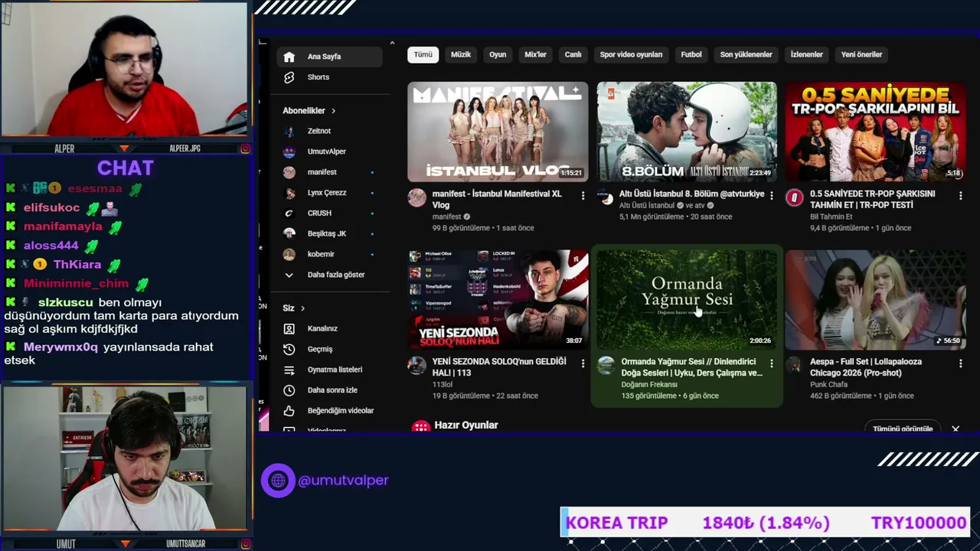Screen dimensions: 980x551
Task: Click channel avatar beside İstanbul Manifestival XL Vlog title
Action: [x=416, y=197]
